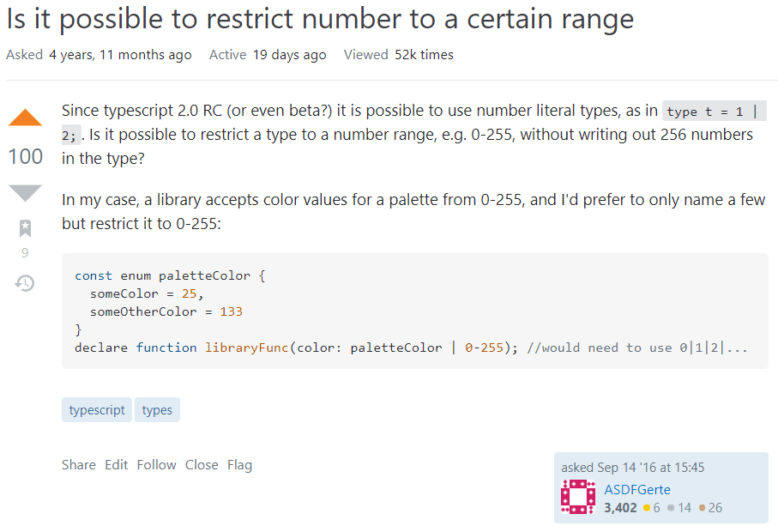The height and width of the screenshot is (532, 778).
Task: Share the question
Action: [x=78, y=464]
